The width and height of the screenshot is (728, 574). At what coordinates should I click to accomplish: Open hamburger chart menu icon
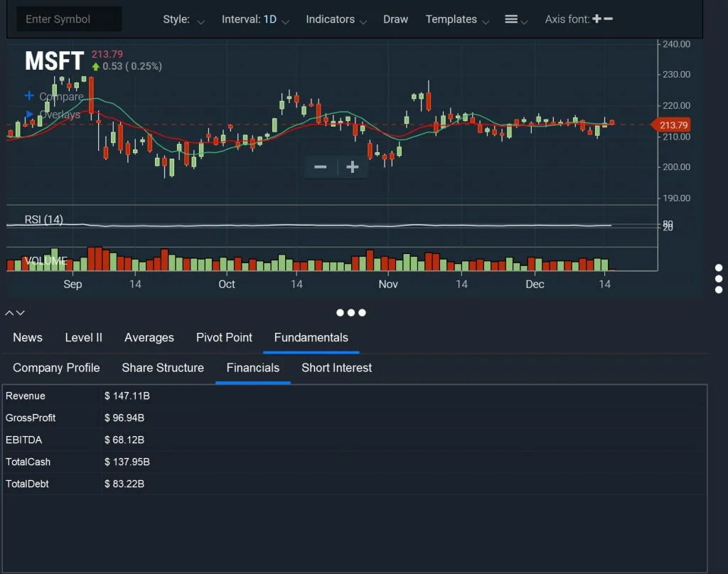(x=511, y=19)
